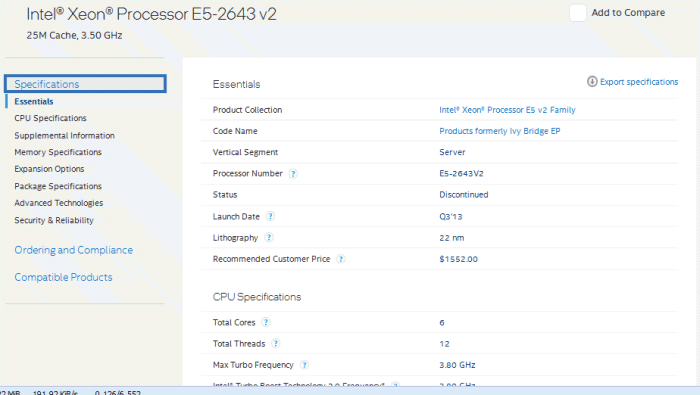This screenshot has width=700, height=395.
Task: Click the Essentials heading in main panel
Action: (236, 84)
